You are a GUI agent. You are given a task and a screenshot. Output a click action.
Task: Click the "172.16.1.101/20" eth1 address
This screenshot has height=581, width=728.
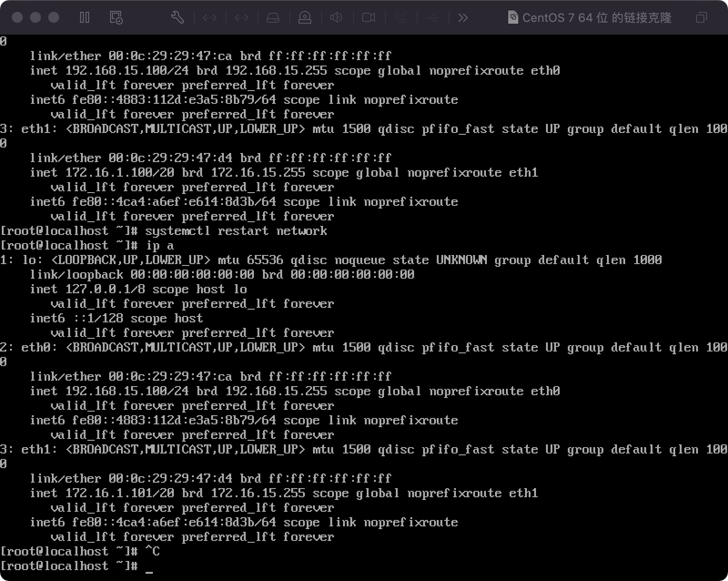tap(120, 493)
